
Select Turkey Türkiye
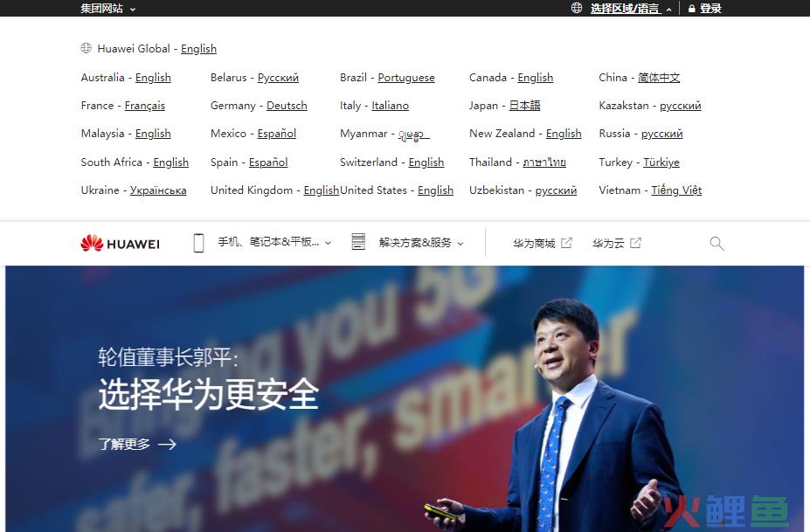pyautogui.click(x=661, y=162)
